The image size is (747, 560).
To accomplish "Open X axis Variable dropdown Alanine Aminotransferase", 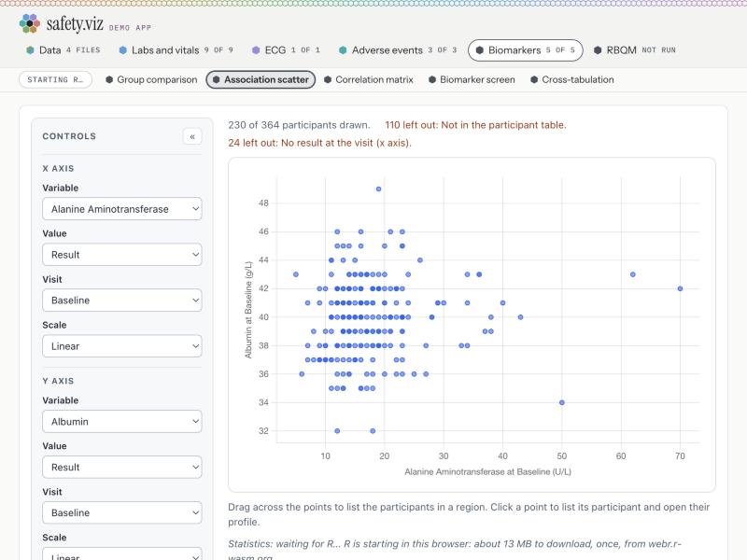I will 122,209.
